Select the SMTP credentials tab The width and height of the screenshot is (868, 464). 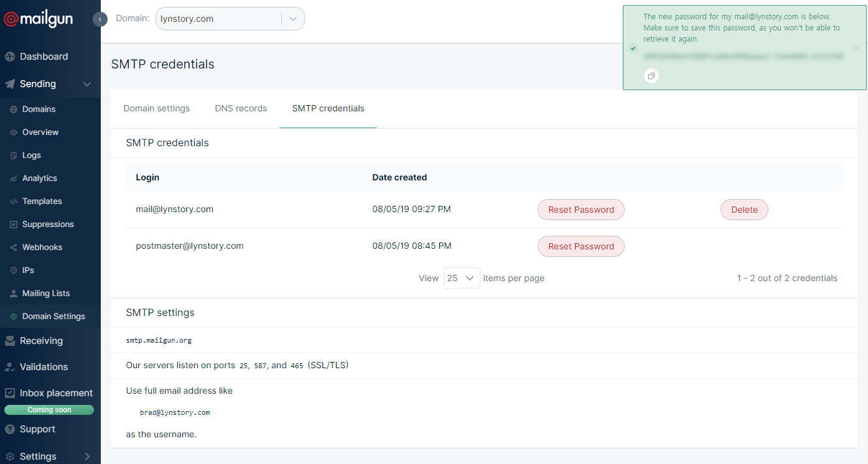(329, 108)
